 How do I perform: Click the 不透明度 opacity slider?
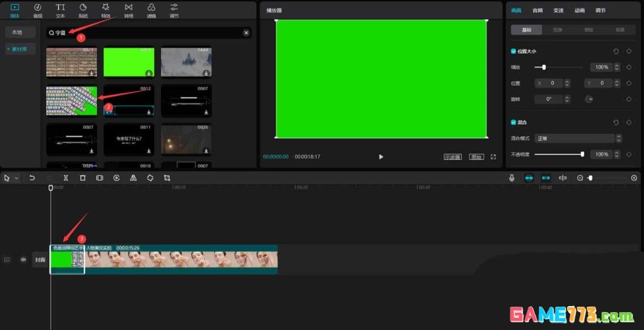tap(558, 155)
